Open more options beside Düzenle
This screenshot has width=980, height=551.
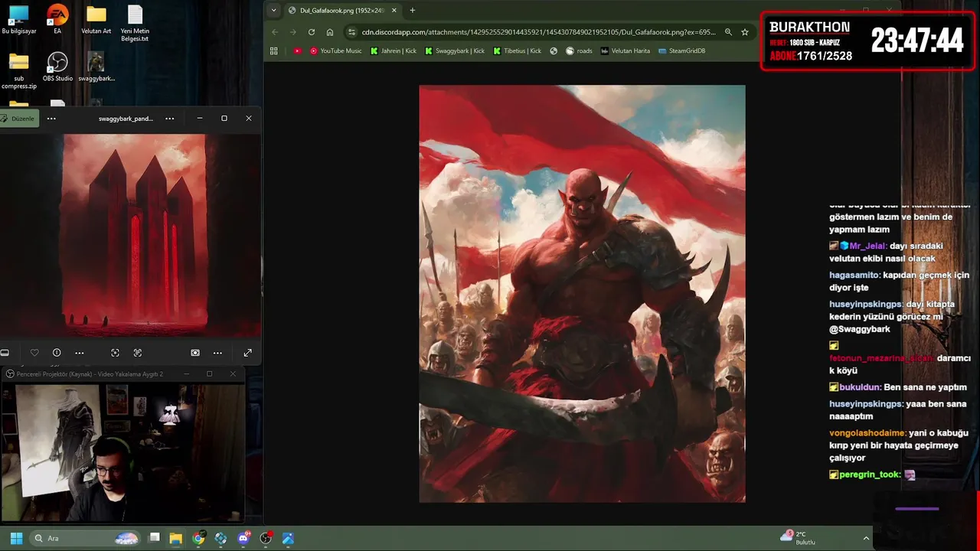51,119
